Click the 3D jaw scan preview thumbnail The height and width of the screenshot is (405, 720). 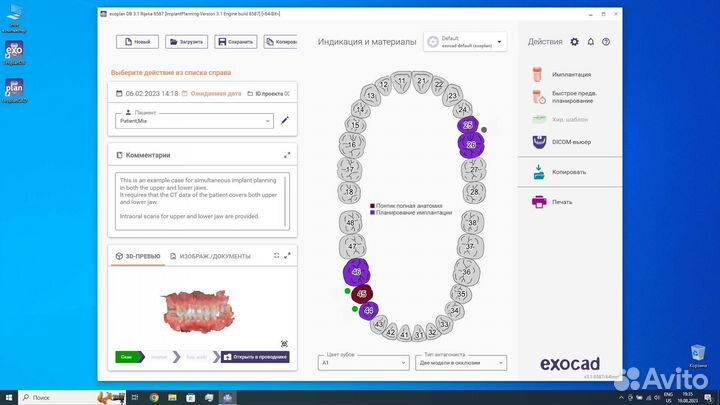point(197,311)
